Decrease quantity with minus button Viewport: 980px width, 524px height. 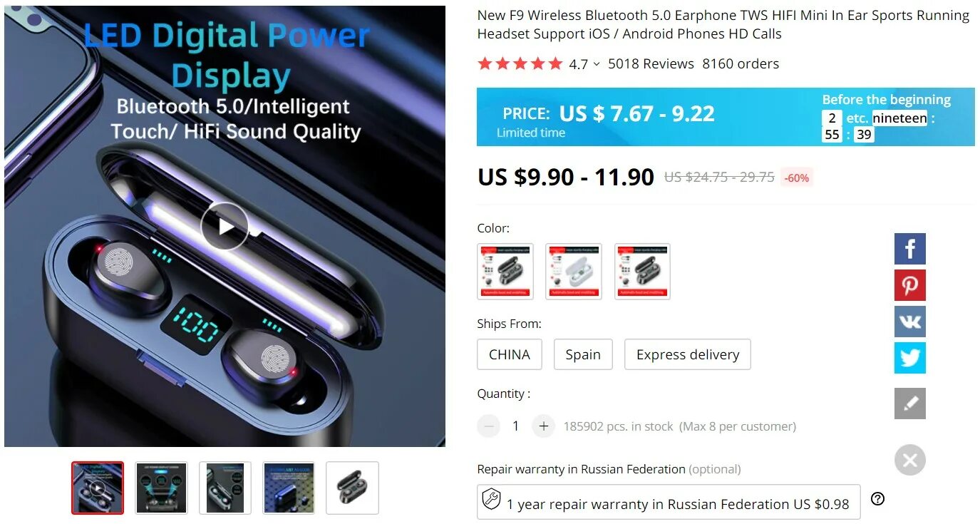coord(488,426)
